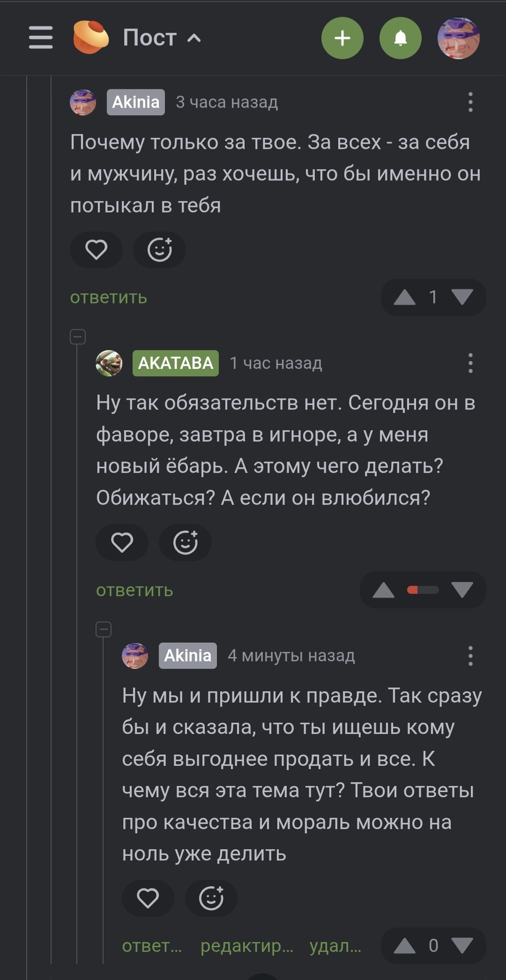The image size is (506, 980).
Task: Tap the orange Pikabu logo
Action: (90, 37)
